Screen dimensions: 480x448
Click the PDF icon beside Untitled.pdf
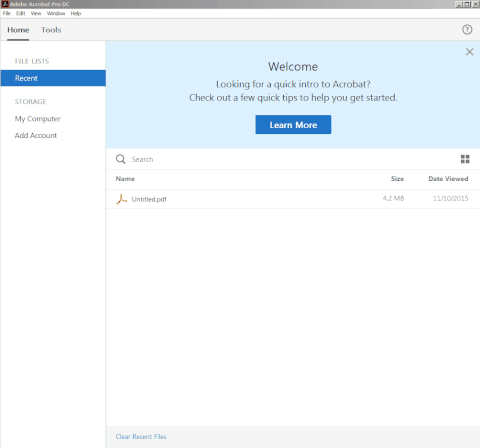coord(121,199)
